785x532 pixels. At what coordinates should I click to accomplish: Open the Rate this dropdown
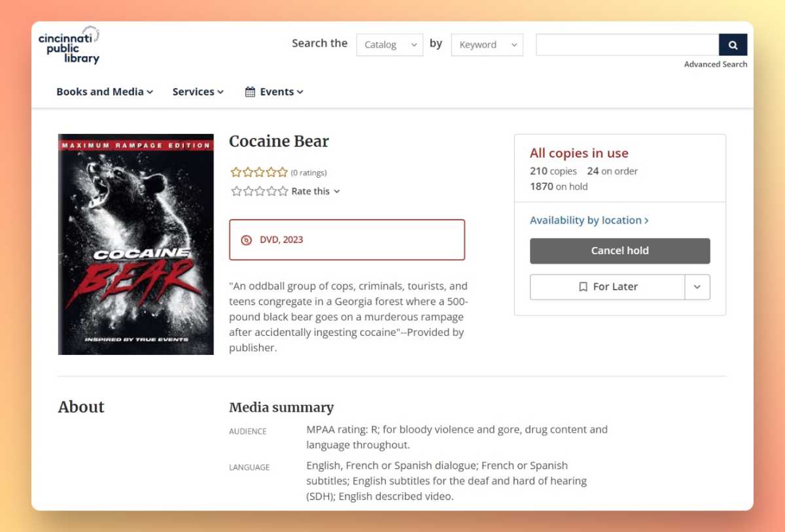[x=336, y=191]
